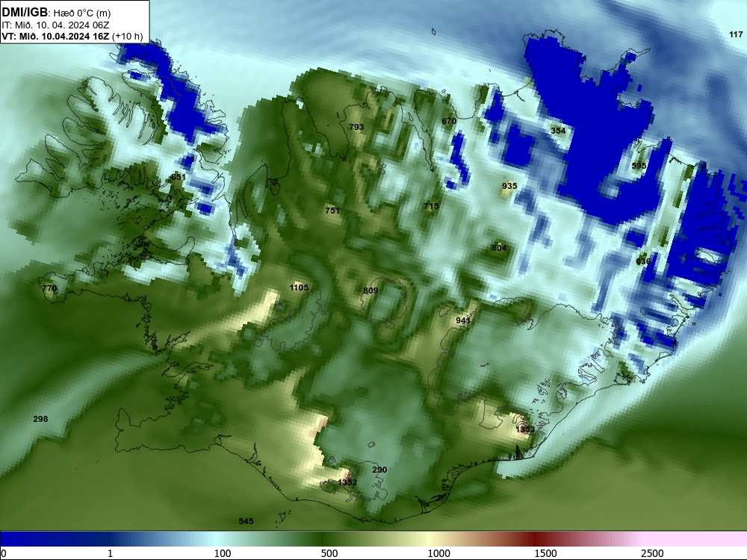Viewport: 747px width, 560px height.
Task: Click the map value 117
Action: [x=736, y=34]
